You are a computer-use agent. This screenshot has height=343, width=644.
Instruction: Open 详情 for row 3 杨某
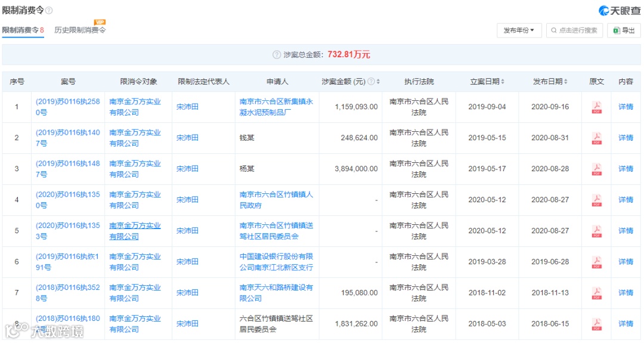pyautogui.click(x=626, y=169)
